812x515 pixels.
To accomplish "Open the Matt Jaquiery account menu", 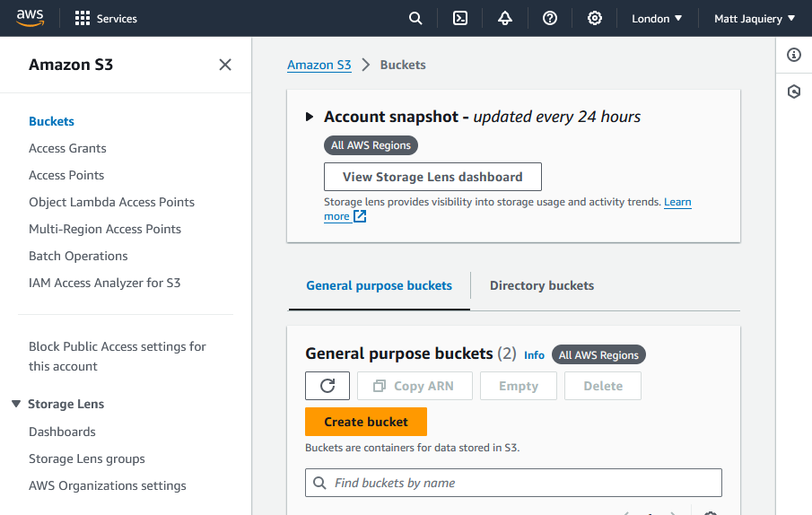I will point(754,18).
